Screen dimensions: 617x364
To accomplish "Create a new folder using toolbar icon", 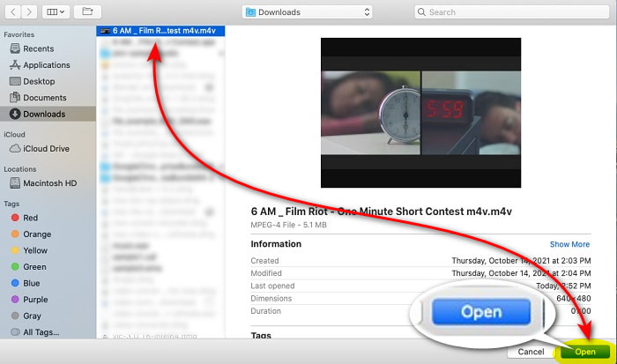I will [87, 11].
